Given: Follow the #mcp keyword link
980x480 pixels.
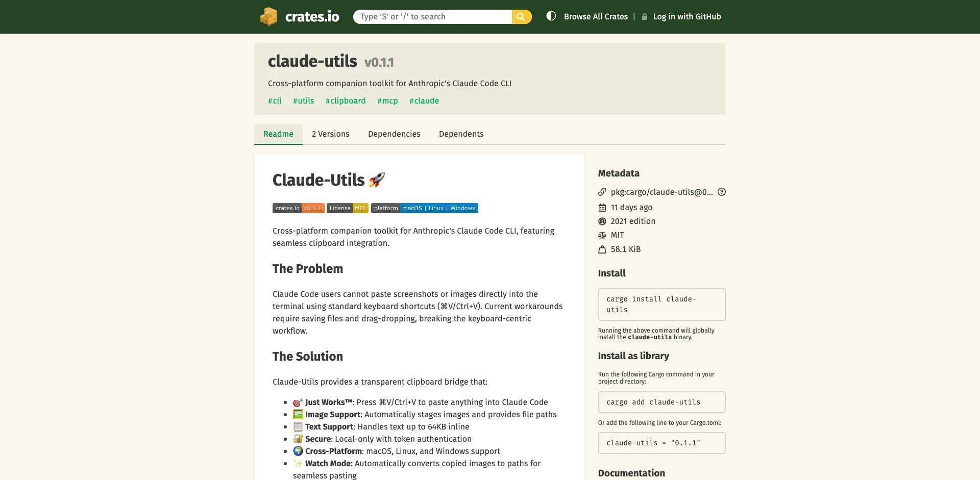Looking at the screenshot, I should click(x=387, y=101).
